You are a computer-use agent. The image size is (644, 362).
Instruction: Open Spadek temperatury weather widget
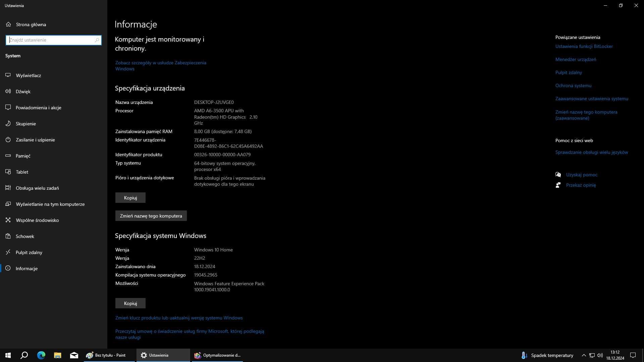(547, 355)
